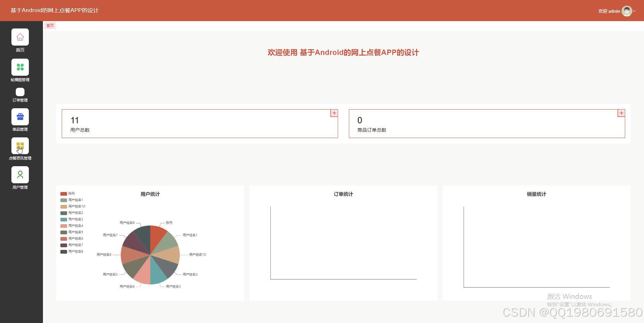Click the 用户总数 statistic card
644x323 pixels.
coord(200,123)
